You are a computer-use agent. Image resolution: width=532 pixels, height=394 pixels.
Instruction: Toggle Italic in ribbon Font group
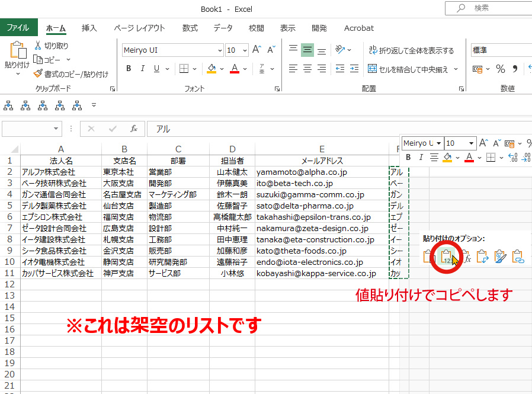(x=143, y=69)
